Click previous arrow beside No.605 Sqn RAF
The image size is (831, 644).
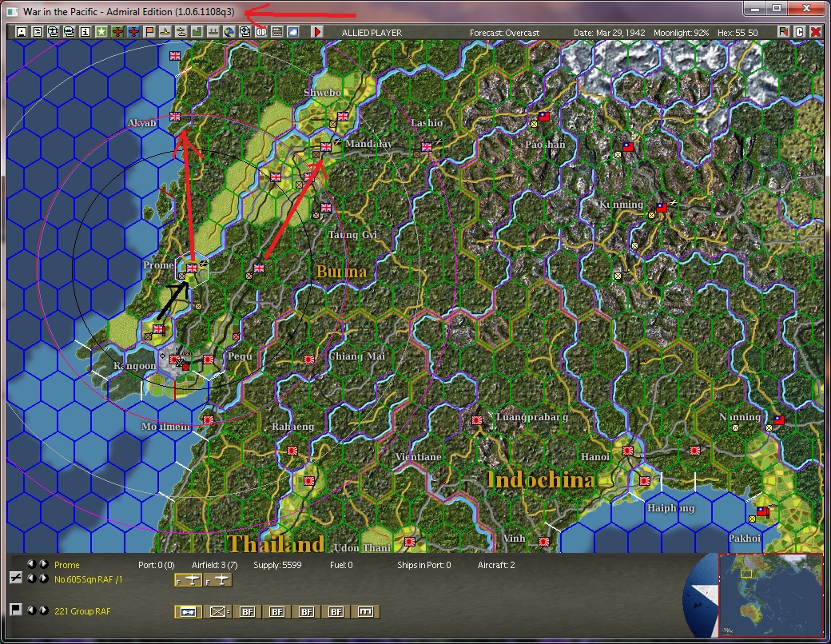pyautogui.click(x=32, y=578)
